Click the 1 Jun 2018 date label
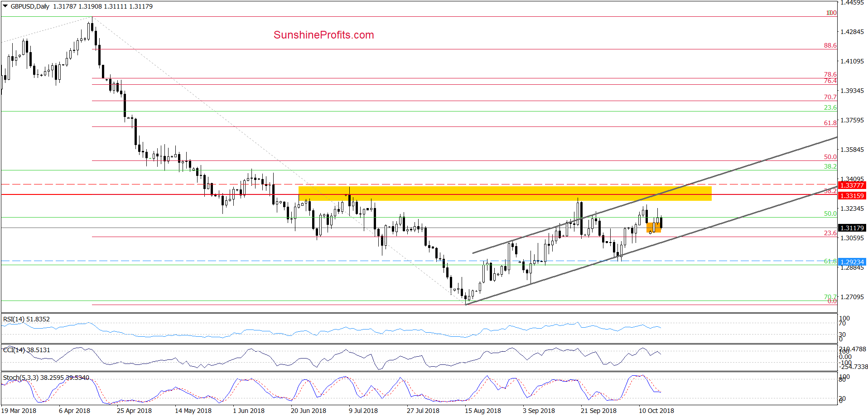This screenshot has height=417, width=868. [x=249, y=411]
